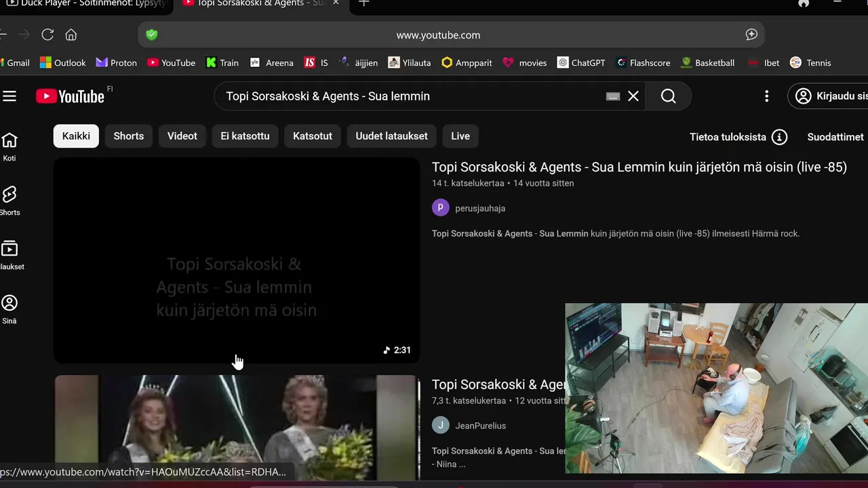Screen dimensions: 868x488
Task: Click the browser address bar www.youtube.com
Action: (438, 35)
